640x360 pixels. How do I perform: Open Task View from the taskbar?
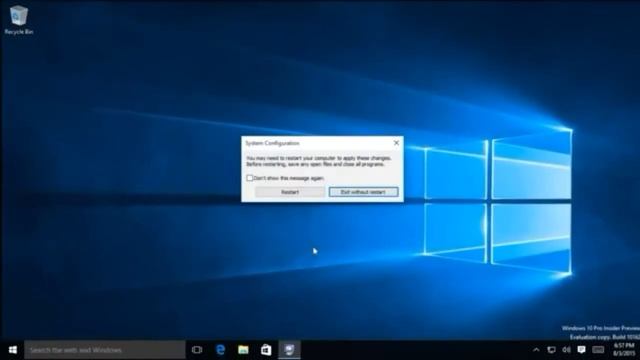[197, 350]
